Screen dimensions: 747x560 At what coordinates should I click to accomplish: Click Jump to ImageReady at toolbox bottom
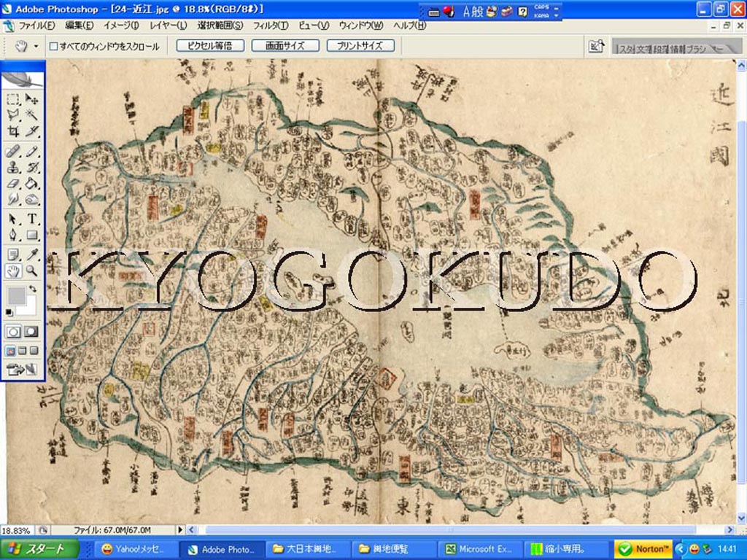point(22,369)
